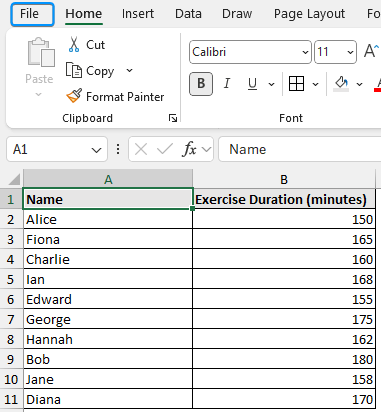
Task: Click the Enter checkmark in formula bar
Action: pos(165,149)
